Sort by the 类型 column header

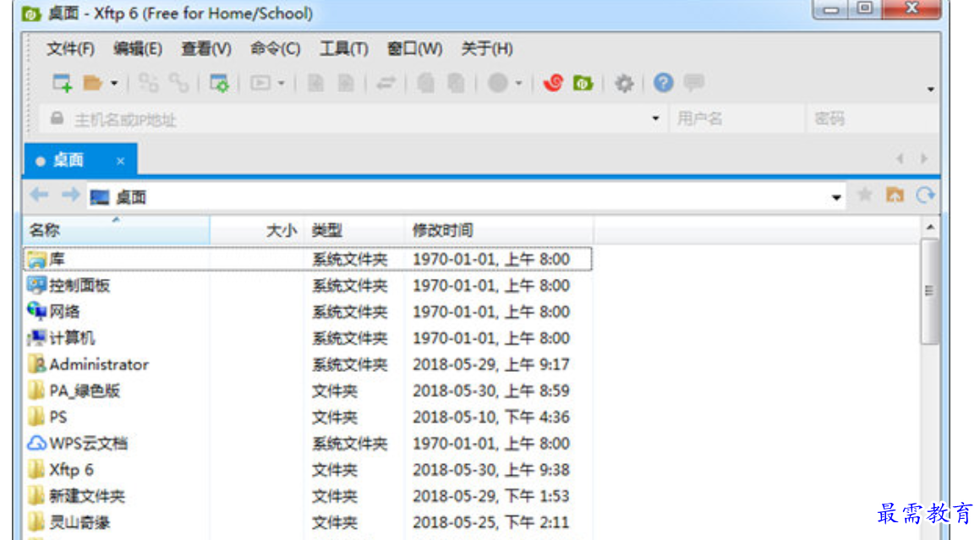[355, 230]
